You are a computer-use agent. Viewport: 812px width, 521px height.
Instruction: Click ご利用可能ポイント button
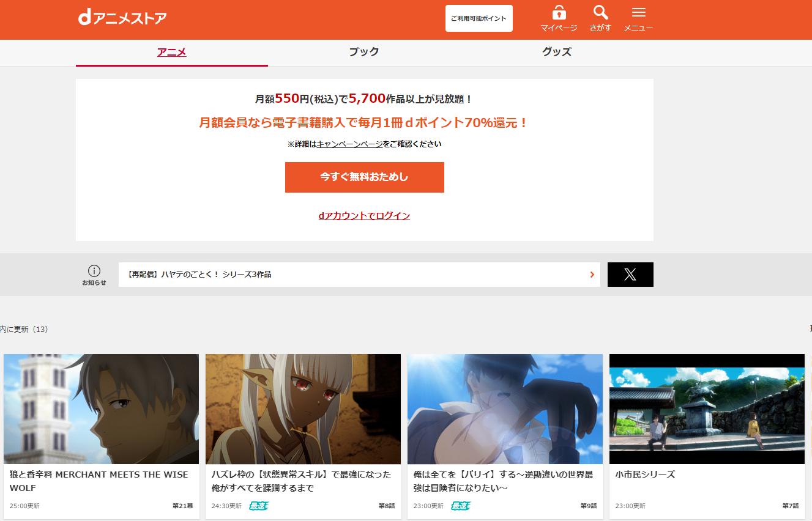[479, 18]
